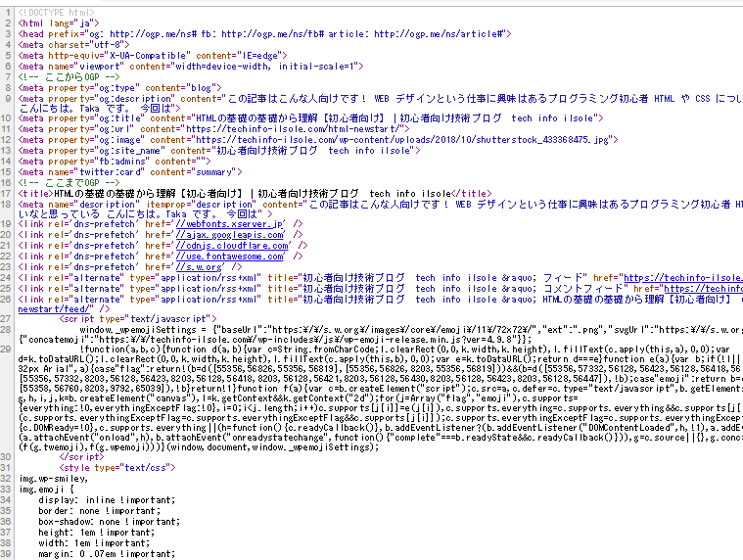
Task: Click the viewport meta tag line
Action: point(191,67)
